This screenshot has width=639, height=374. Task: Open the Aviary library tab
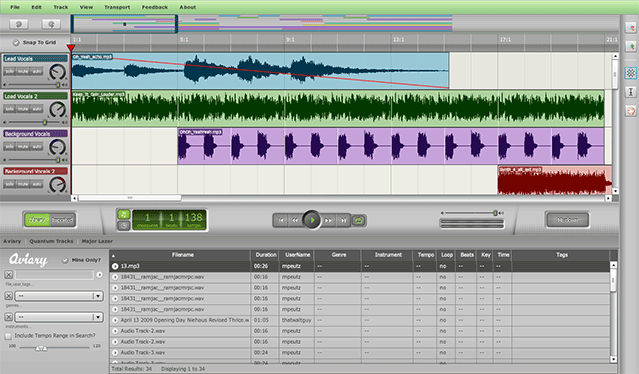click(12, 241)
